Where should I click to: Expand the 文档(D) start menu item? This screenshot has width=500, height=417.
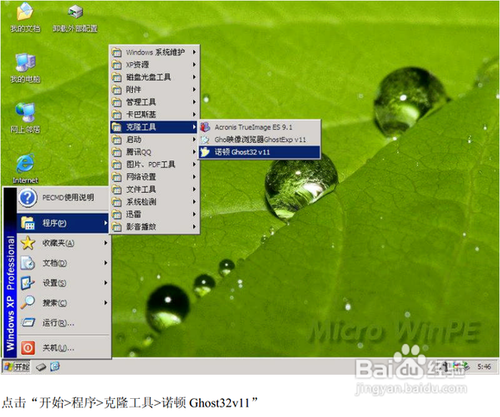coord(63,263)
